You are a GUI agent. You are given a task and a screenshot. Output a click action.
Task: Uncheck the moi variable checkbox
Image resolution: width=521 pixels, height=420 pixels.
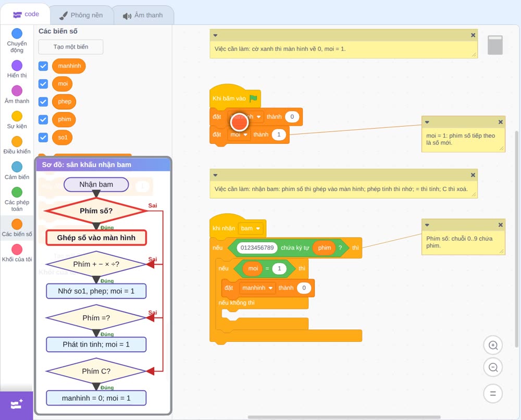(x=43, y=84)
